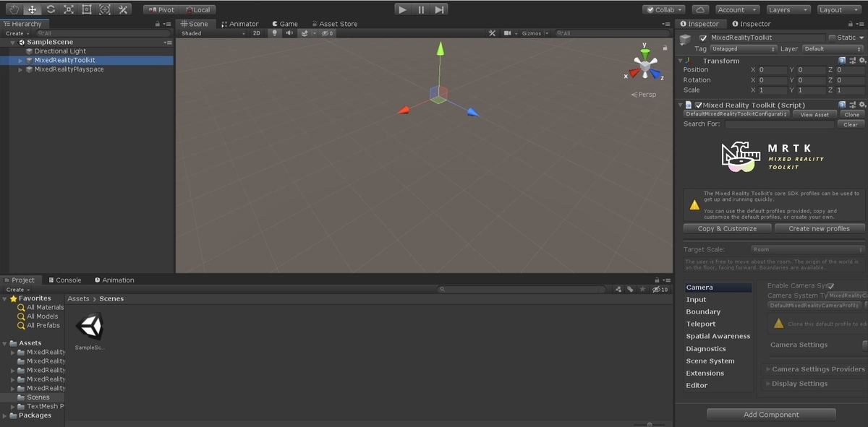The image size is (868, 427).
Task: Collapse the Transform component foldout
Action: 680,61
